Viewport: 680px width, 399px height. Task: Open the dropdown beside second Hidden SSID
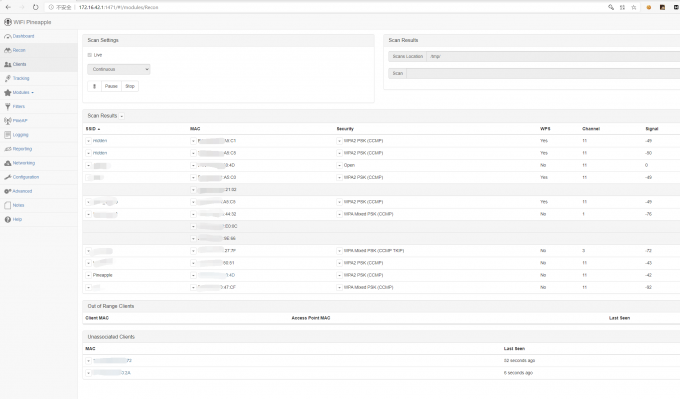pyautogui.click(x=88, y=153)
